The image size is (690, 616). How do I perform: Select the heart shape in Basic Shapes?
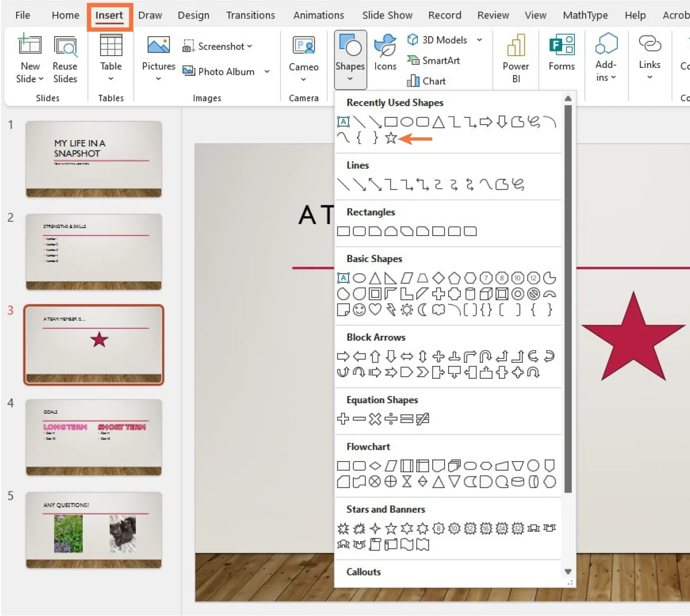point(375,310)
